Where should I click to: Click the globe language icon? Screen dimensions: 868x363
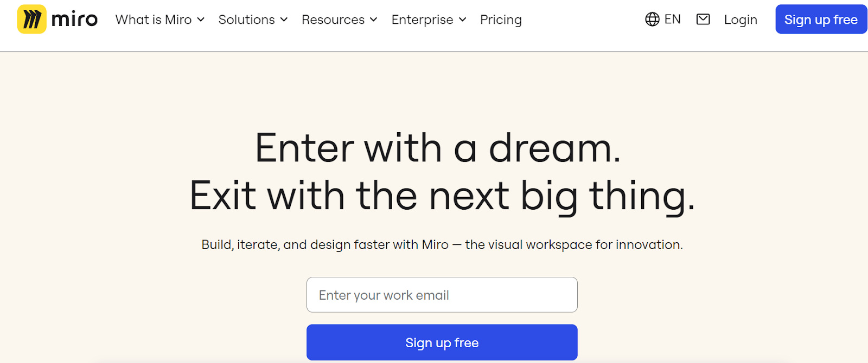coord(652,20)
